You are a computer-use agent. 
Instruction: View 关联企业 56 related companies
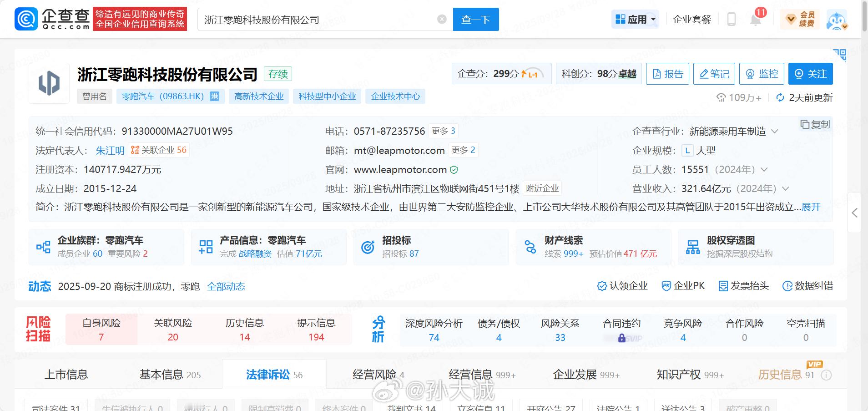[x=159, y=150]
